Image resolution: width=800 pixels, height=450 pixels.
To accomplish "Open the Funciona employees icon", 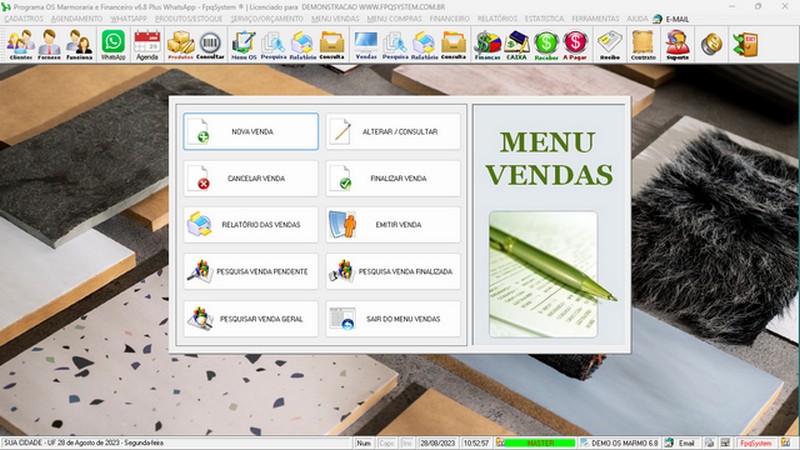I will tap(79, 44).
